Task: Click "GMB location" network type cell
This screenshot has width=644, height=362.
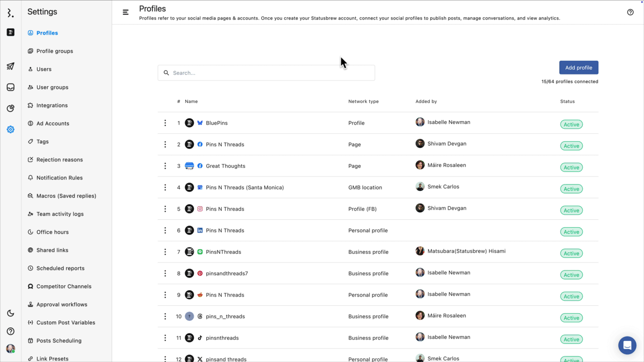Action: tap(365, 188)
